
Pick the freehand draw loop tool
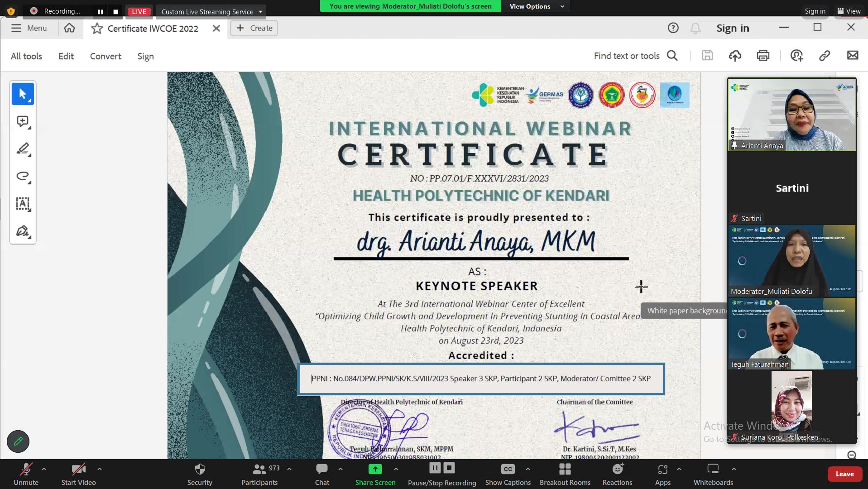coord(23,176)
